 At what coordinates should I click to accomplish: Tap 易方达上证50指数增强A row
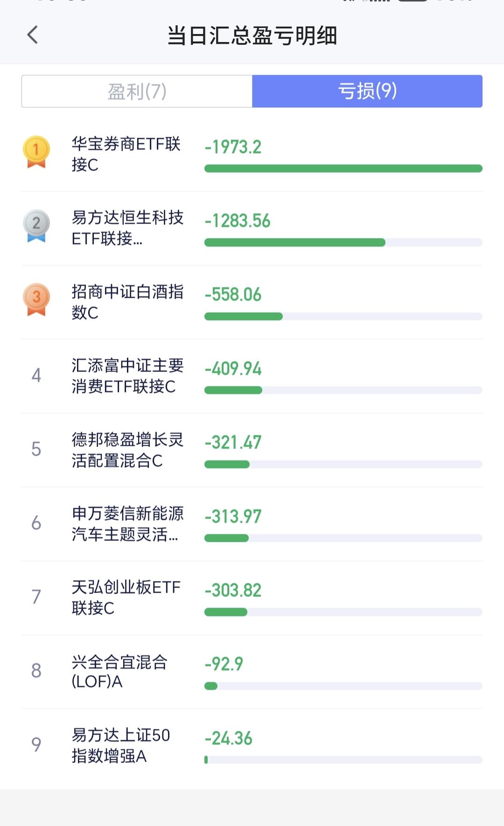click(252, 745)
